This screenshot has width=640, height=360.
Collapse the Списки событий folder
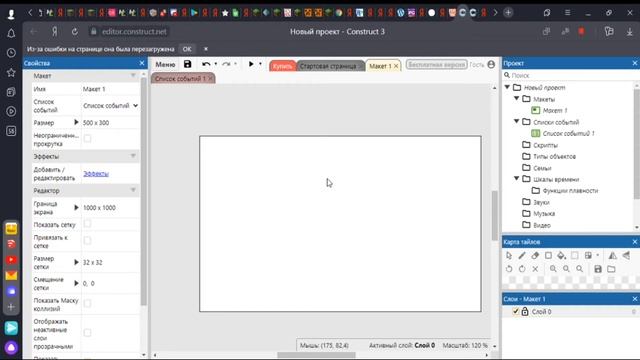click(x=516, y=121)
